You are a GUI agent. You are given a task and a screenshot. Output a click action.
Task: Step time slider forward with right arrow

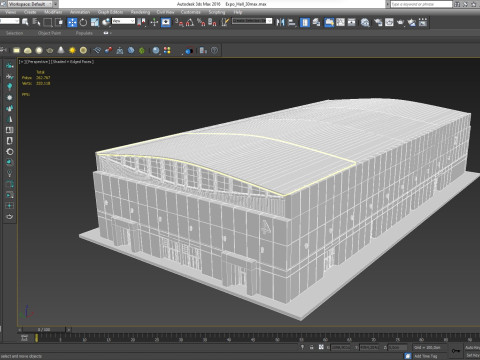point(69,330)
